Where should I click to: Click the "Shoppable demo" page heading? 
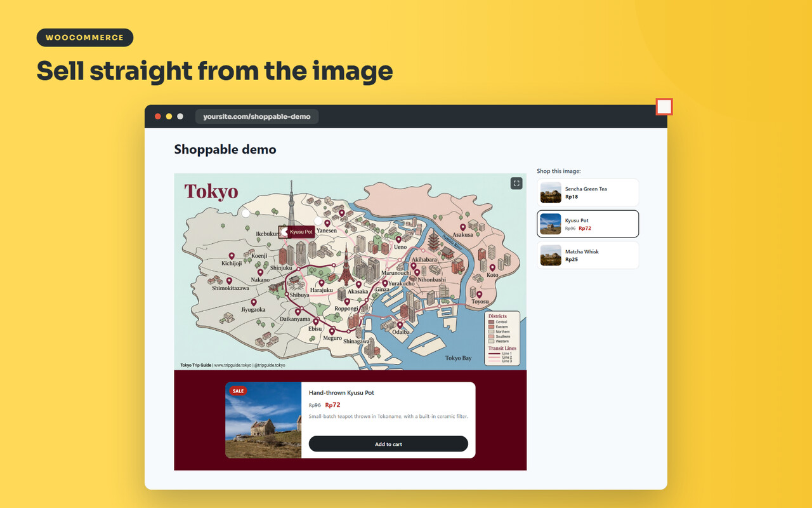tap(225, 150)
